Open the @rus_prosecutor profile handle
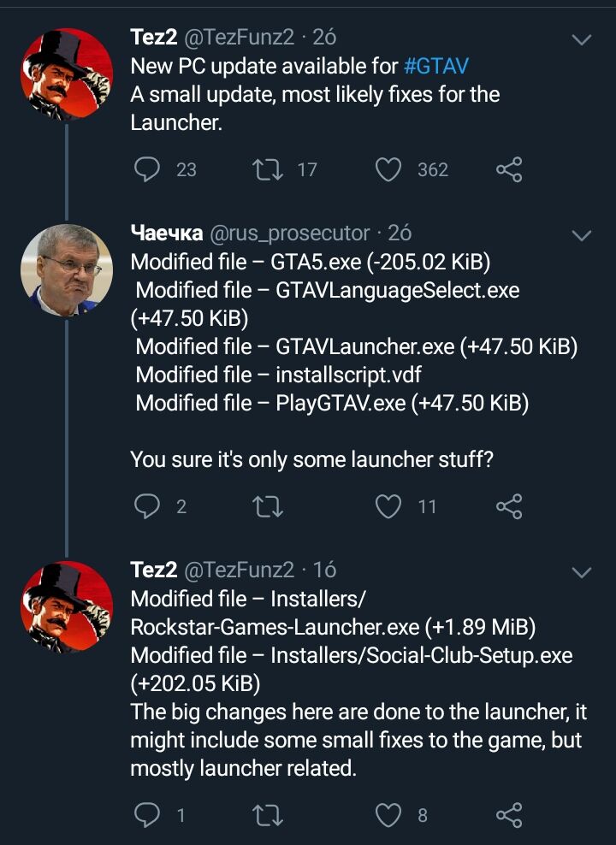 [x=290, y=233]
